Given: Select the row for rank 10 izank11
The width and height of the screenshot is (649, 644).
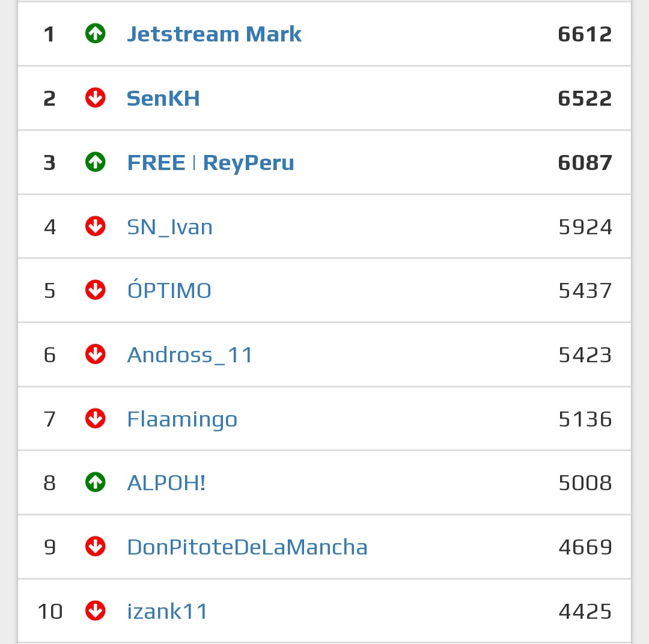Looking at the screenshot, I should pos(324,611).
